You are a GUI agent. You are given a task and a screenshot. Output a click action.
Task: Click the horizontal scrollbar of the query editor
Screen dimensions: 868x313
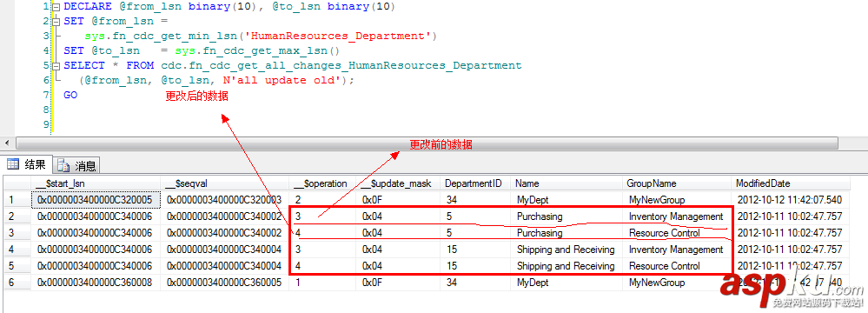pyautogui.click(x=427, y=143)
